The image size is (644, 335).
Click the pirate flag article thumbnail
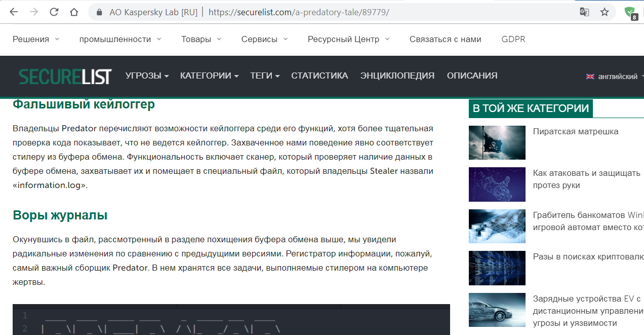click(497, 142)
